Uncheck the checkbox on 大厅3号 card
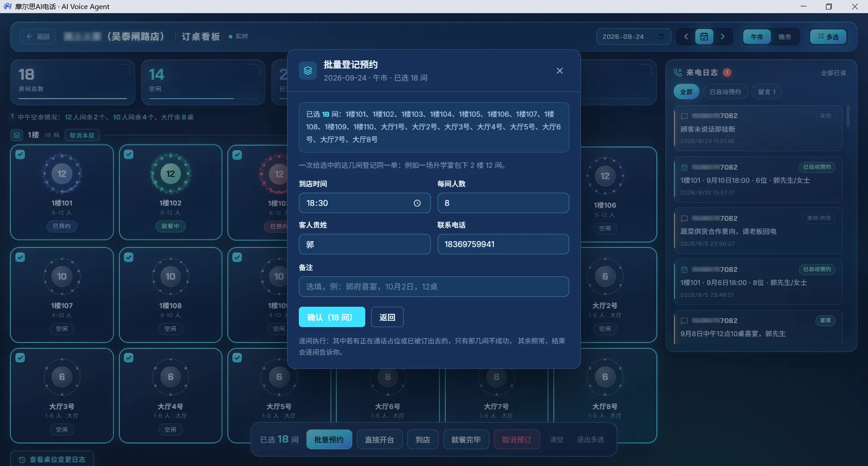Viewport: 868px width, 466px height. point(20,357)
